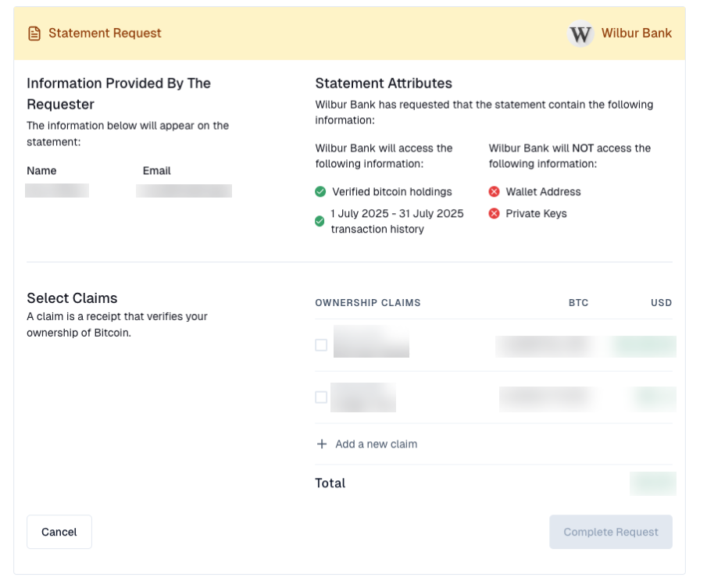Click the Statement Attributes heading
The image size is (707, 588).
pyautogui.click(x=384, y=84)
